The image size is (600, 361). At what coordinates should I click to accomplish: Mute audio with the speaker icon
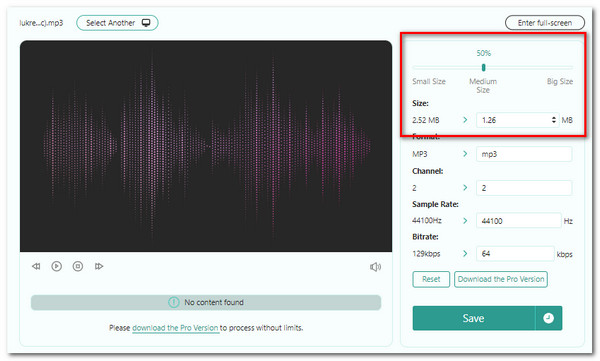(x=375, y=267)
